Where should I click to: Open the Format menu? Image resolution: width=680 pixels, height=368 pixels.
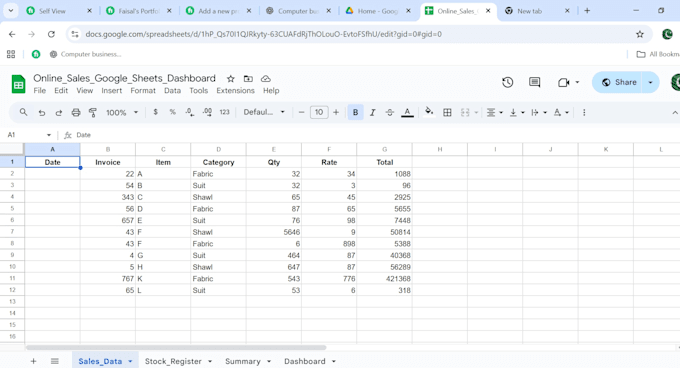(143, 91)
